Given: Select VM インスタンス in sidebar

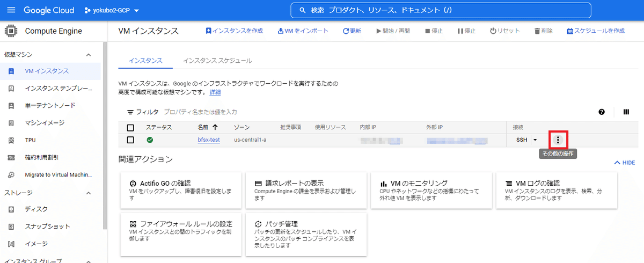Looking at the screenshot, I should (x=50, y=71).
